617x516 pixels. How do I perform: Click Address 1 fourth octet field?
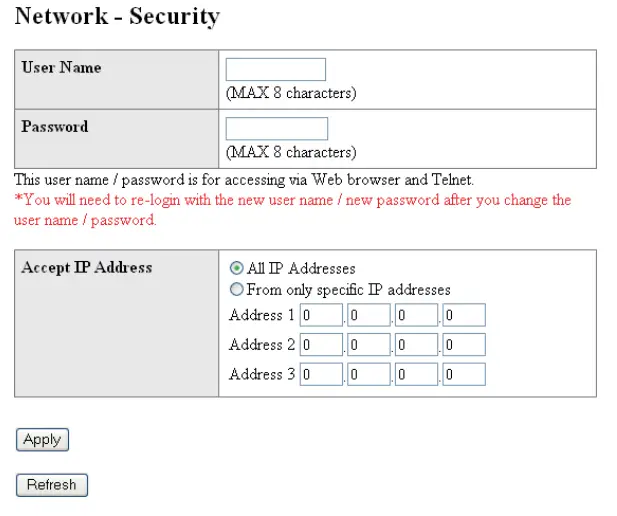(x=464, y=316)
